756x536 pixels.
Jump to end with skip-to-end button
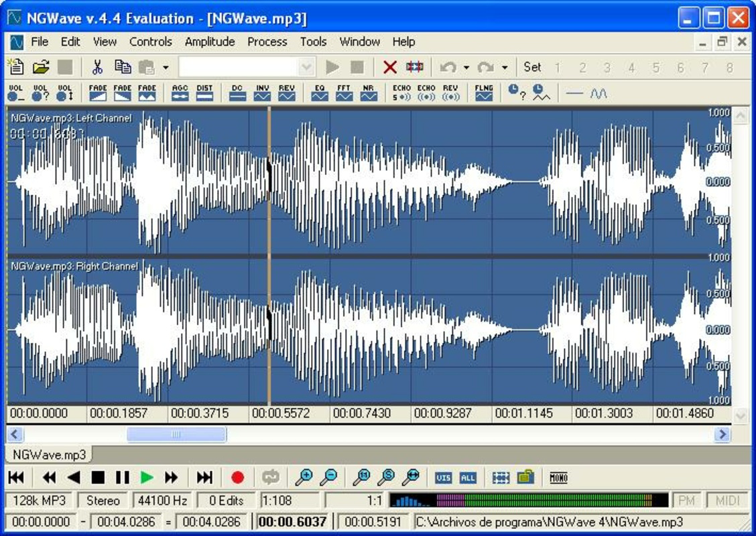tap(204, 477)
